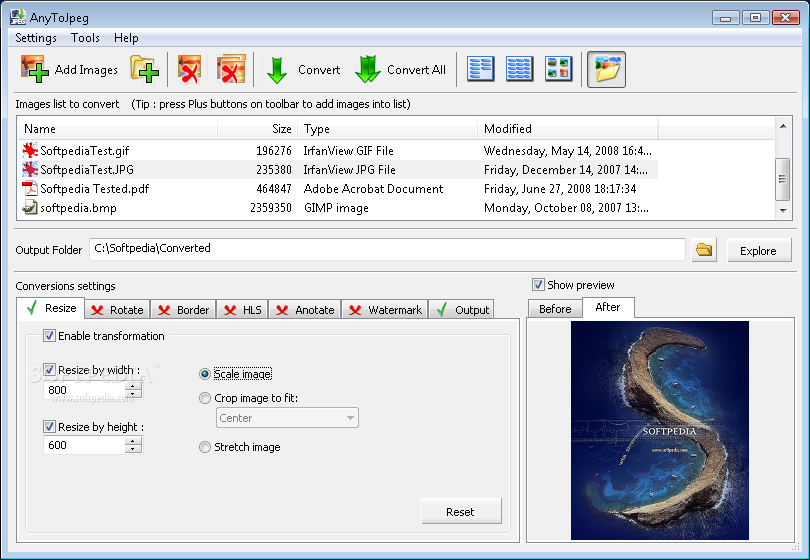Click the Output Folder path field

click(x=387, y=249)
